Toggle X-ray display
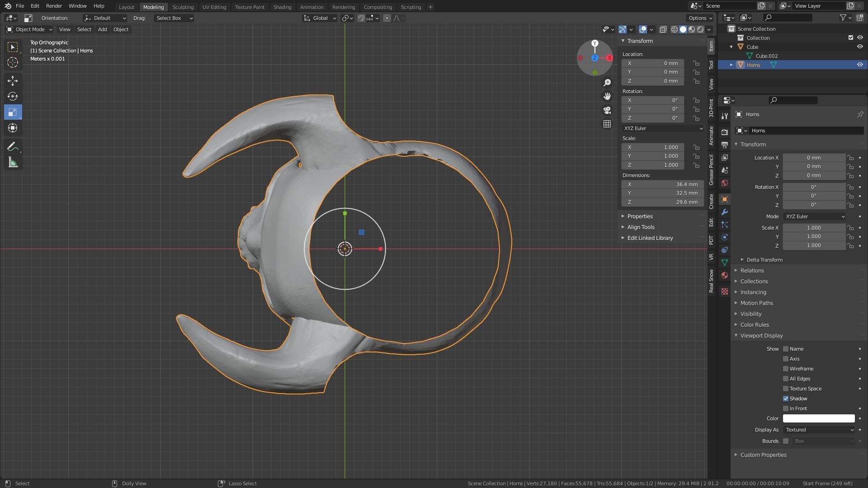Viewport: 868px width, 488px height. tap(663, 29)
